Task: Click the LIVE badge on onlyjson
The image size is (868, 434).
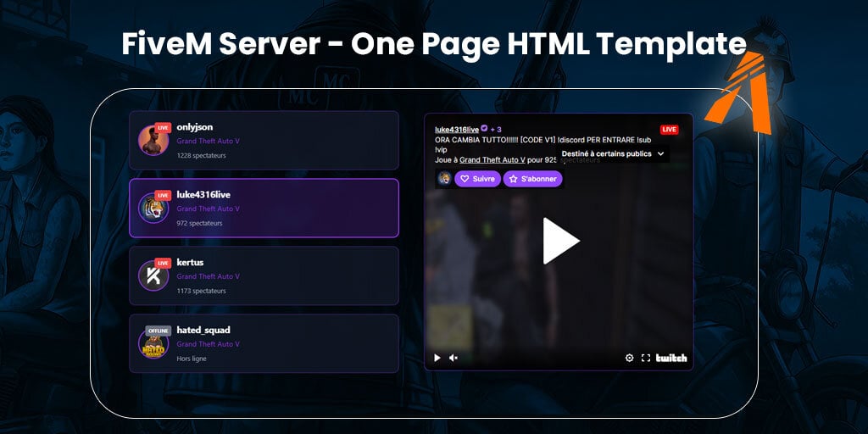Action: 163,128
